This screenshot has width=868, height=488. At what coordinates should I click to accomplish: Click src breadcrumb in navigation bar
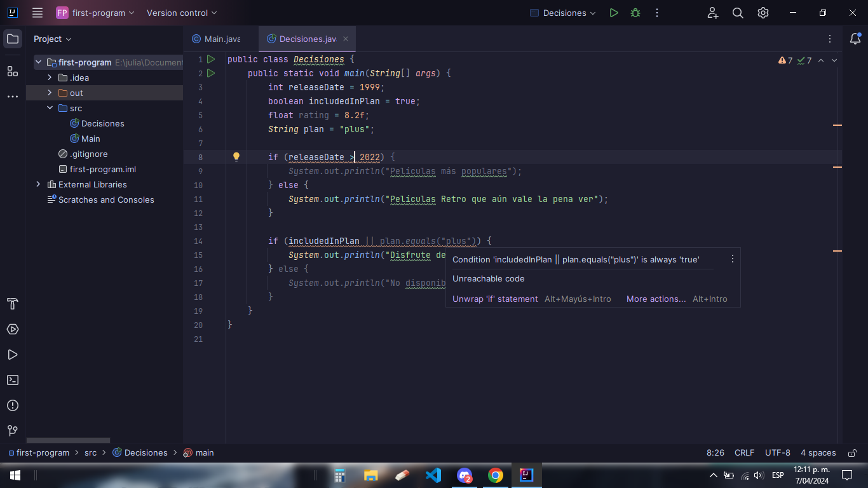pyautogui.click(x=91, y=453)
